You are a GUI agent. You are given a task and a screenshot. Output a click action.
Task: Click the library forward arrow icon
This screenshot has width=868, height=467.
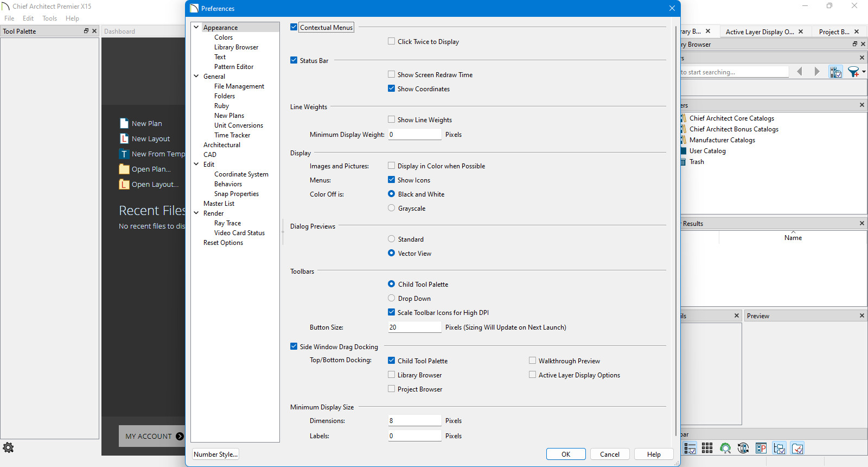[x=817, y=72]
